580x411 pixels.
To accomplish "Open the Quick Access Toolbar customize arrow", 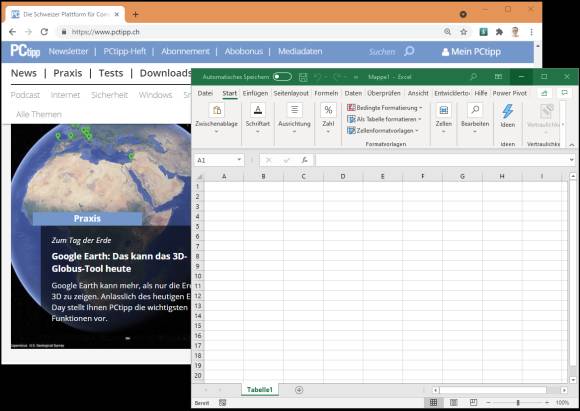I will 355,77.
